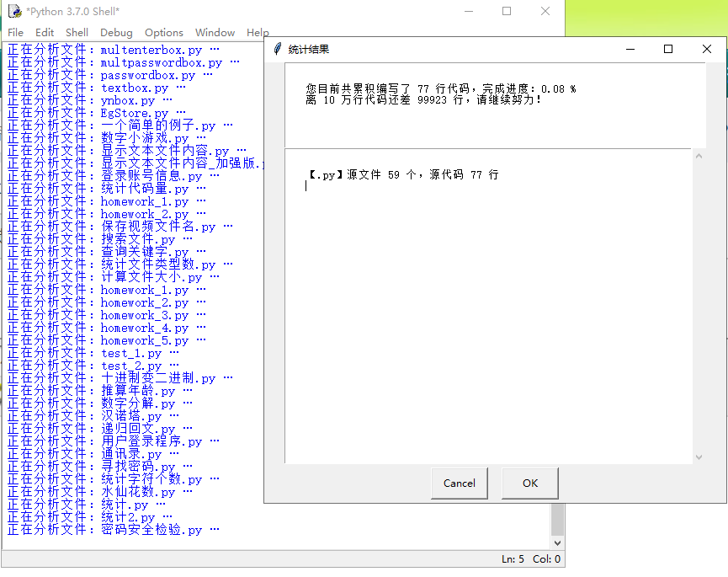Viewport: 728px width, 577px height.
Task: Open the Window menu
Action: 215,32
